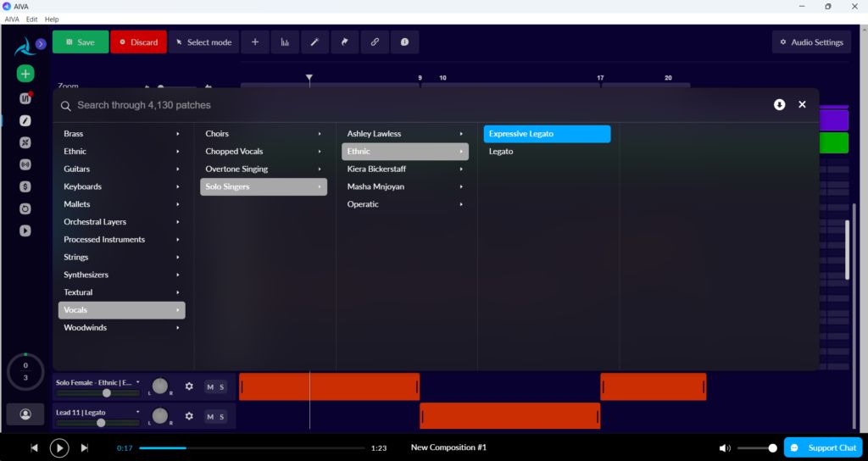868x461 pixels.
Task: Open Solo Female track instrument dropdown
Action: (x=138, y=382)
